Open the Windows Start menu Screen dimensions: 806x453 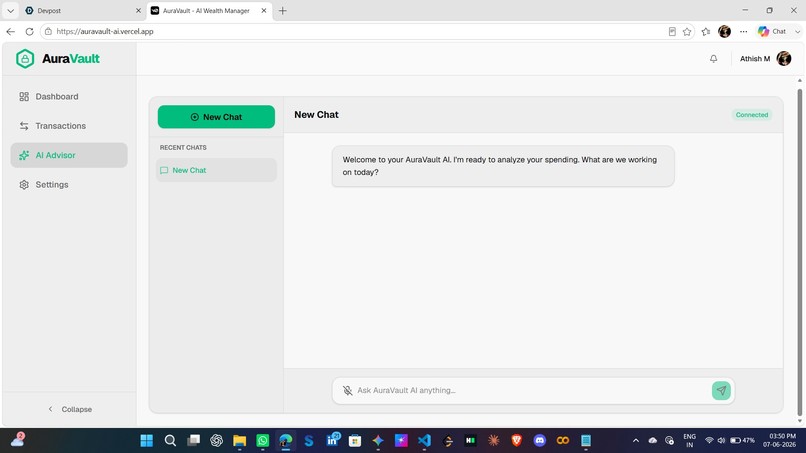coord(146,441)
